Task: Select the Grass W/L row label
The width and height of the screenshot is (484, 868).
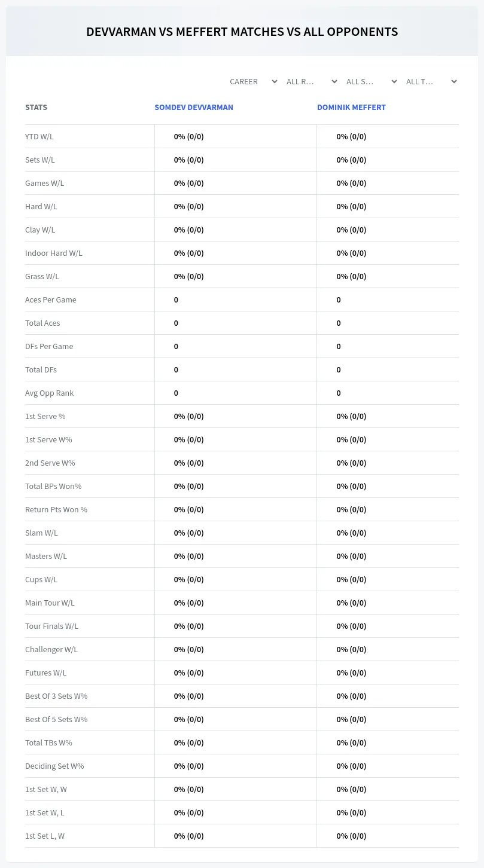Action: tap(42, 276)
